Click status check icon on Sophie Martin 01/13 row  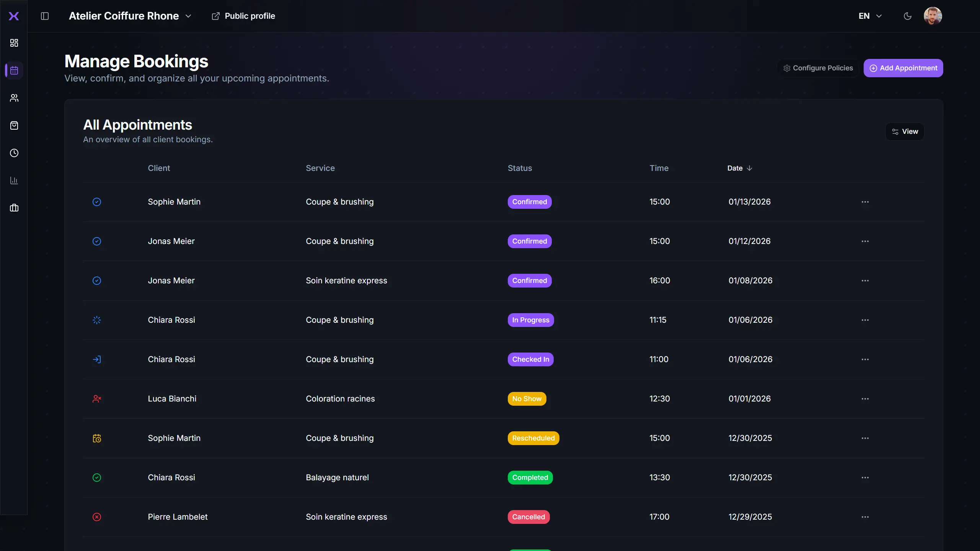tap(97, 202)
